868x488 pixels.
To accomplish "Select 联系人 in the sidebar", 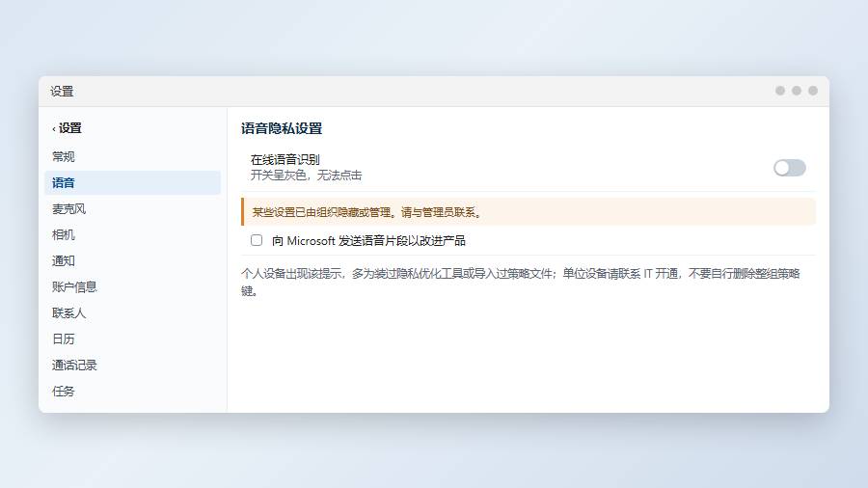I will [132, 312].
